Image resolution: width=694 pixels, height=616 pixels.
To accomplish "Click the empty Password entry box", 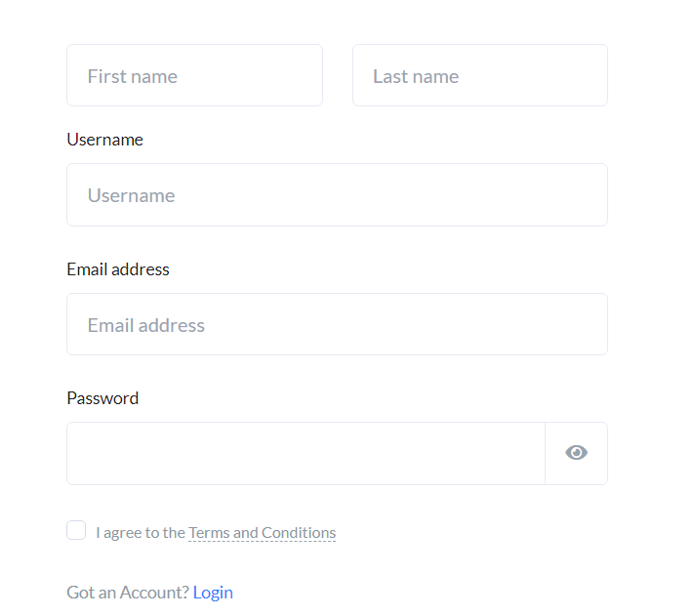I will [306, 453].
